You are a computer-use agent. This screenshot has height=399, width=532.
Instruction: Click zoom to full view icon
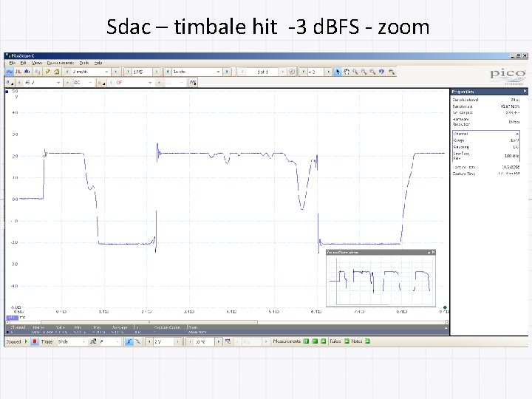click(x=392, y=72)
